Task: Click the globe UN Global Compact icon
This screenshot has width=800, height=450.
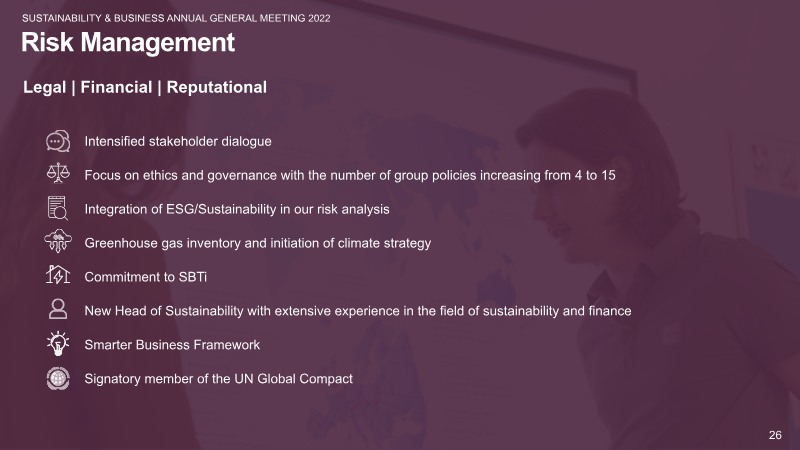Action: pos(58,379)
